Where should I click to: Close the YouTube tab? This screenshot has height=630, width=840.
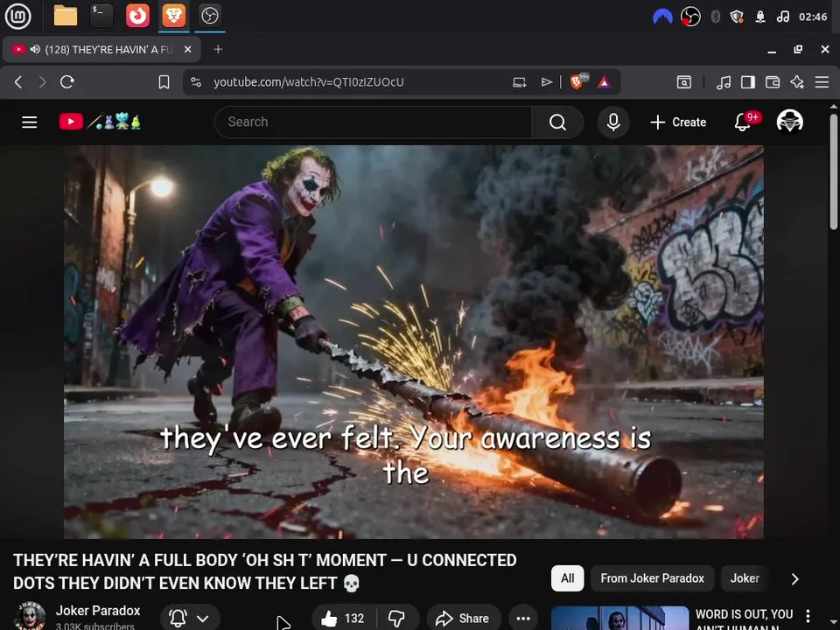pos(187,49)
